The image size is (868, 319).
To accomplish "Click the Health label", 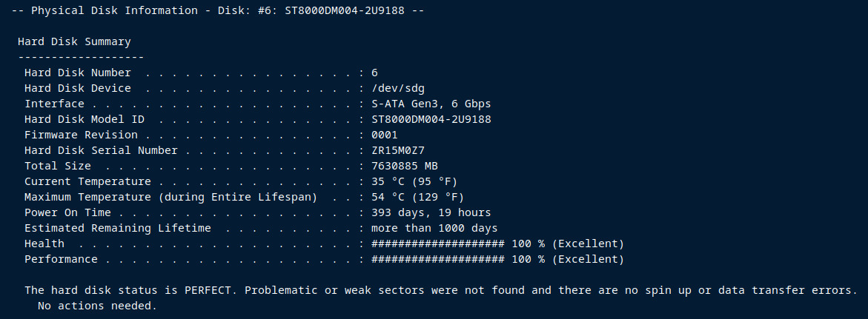I will click(44, 244).
